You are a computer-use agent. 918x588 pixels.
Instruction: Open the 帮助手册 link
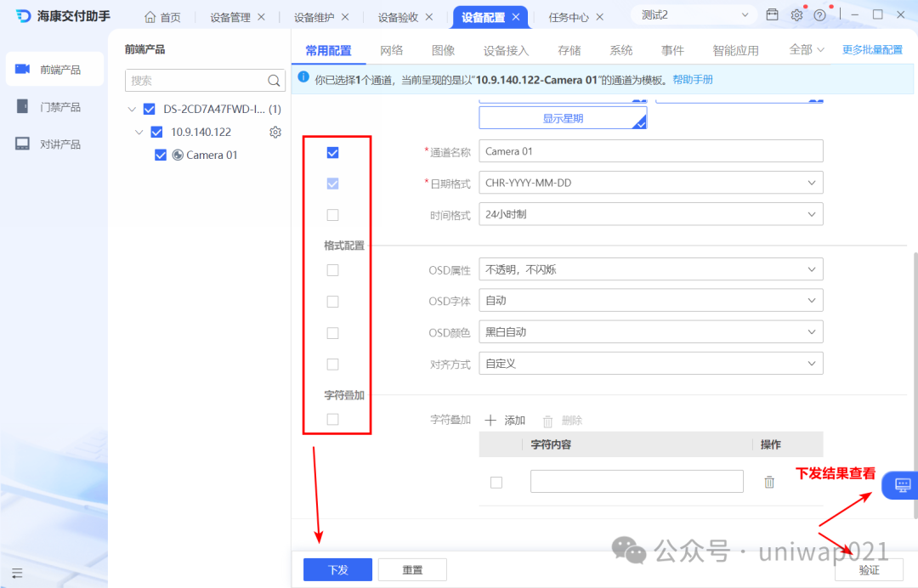click(693, 80)
